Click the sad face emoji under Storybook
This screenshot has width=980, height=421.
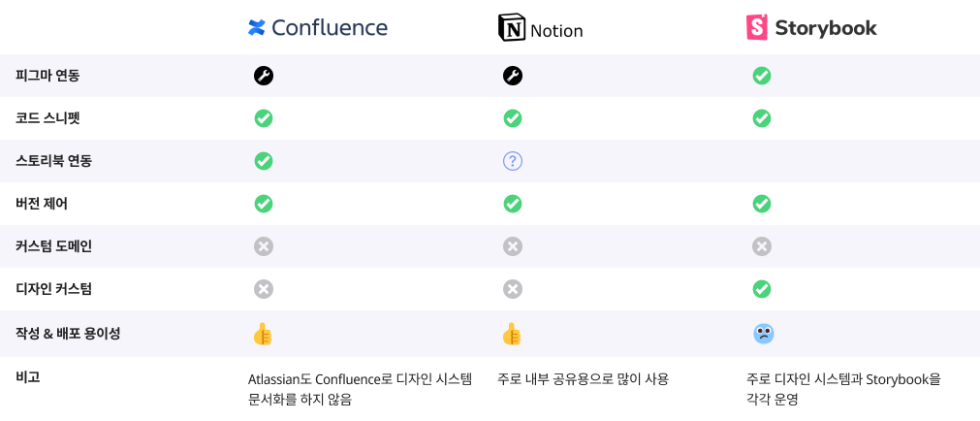pyautogui.click(x=763, y=334)
